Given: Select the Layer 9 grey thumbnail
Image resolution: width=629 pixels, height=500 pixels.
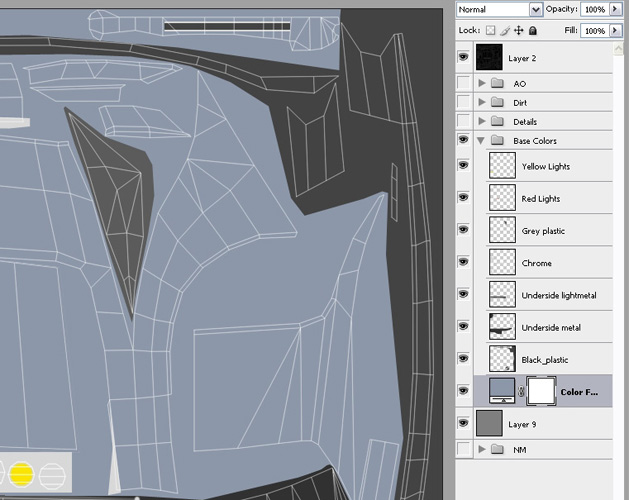Looking at the screenshot, I should pyautogui.click(x=490, y=424).
